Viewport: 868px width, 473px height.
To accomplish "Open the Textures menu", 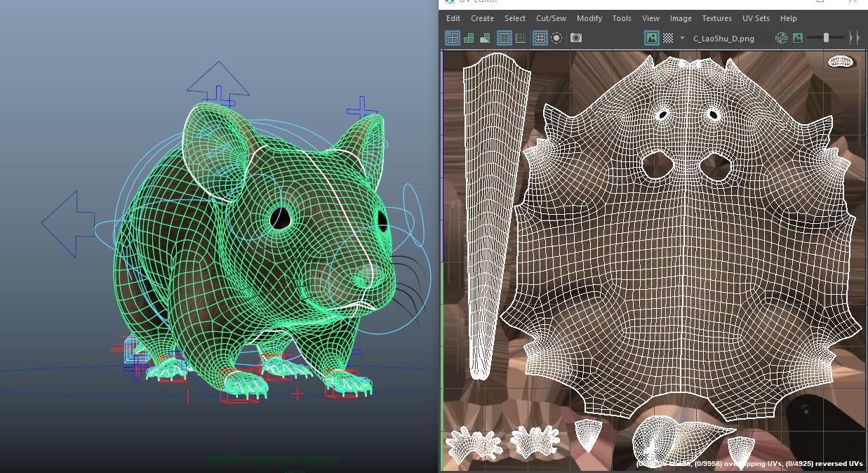I will coord(716,18).
